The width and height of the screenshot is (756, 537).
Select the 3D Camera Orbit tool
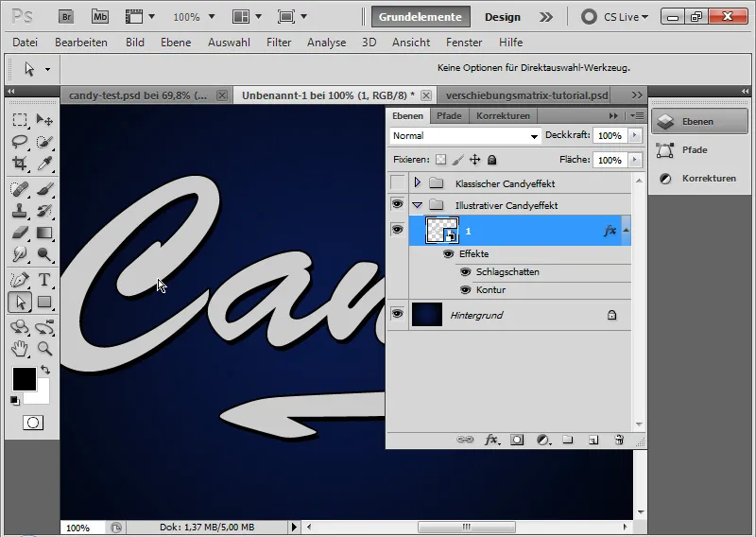(44, 327)
